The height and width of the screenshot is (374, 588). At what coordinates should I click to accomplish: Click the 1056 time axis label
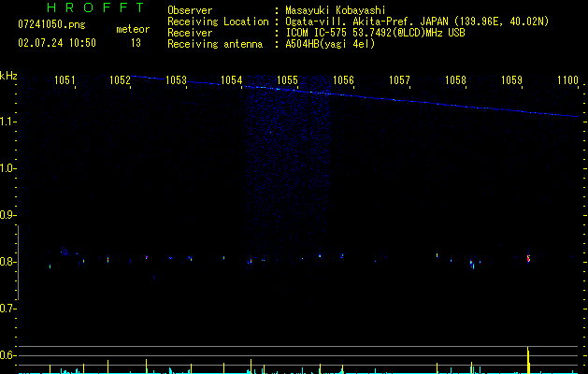point(343,80)
